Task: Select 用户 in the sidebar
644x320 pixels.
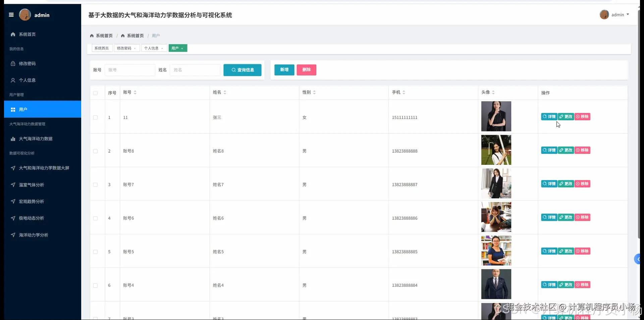Action: [x=43, y=109]
